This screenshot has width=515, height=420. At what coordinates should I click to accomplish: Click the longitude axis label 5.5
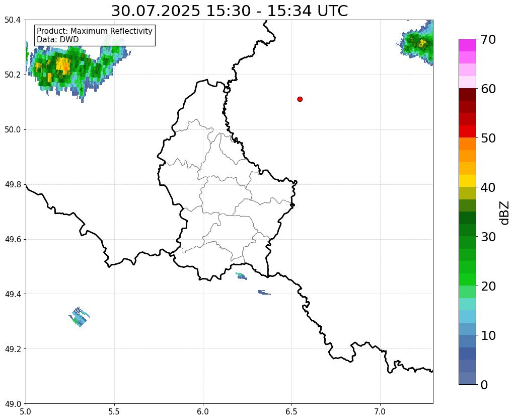(114, 412)
